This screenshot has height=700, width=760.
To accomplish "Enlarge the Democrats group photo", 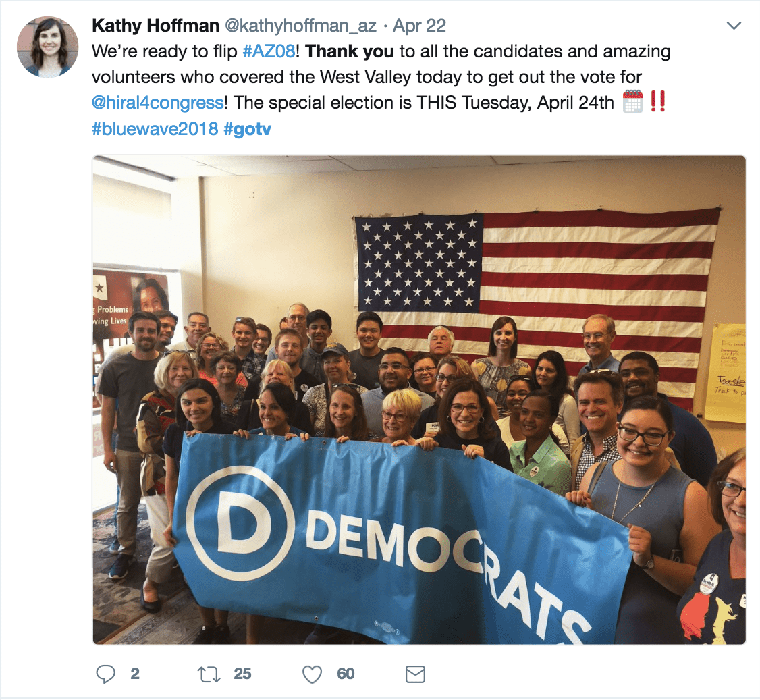I will coord(419,400).
